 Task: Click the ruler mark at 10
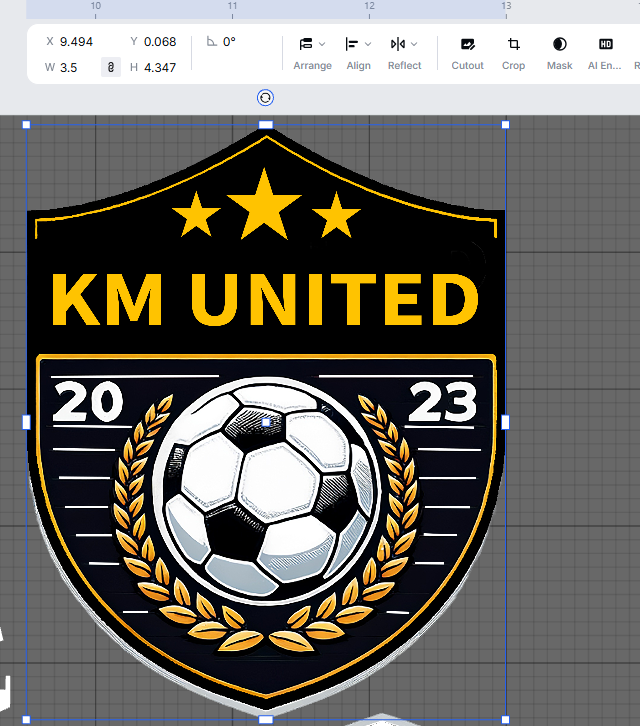coord(95,6)
